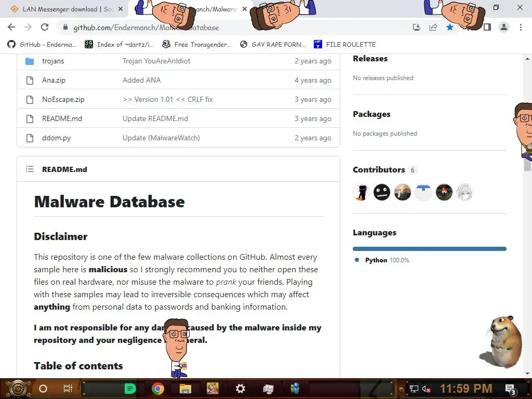Screen dimensions: 532x399
Task: Click the file icon next to README.md row
Action: pos(30,119)
